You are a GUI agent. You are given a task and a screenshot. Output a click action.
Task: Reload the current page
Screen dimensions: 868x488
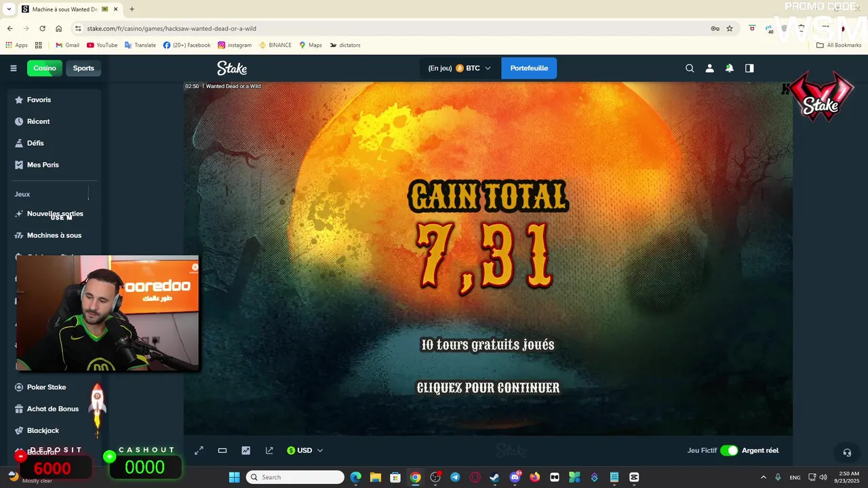pyautogui.click(x=42, y=28)
